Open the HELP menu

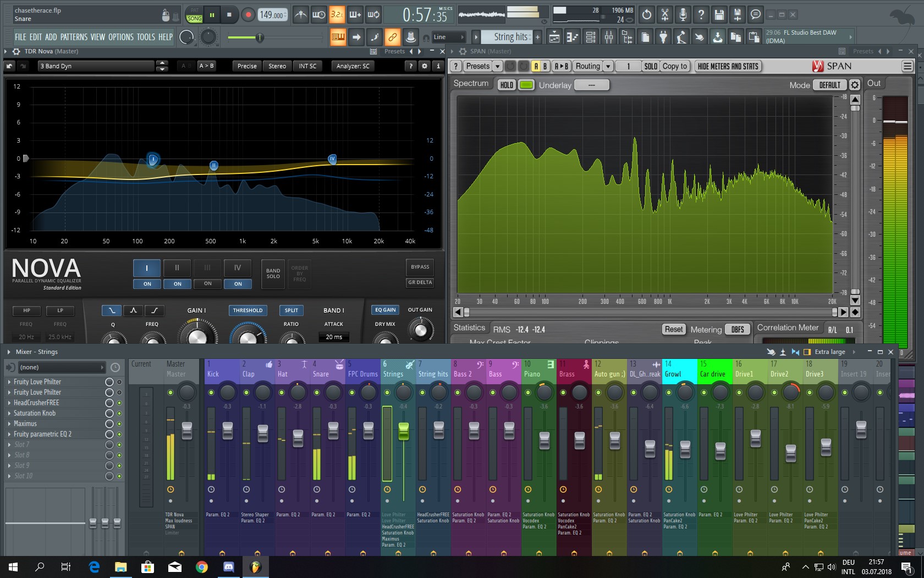[x=166, y=37]
